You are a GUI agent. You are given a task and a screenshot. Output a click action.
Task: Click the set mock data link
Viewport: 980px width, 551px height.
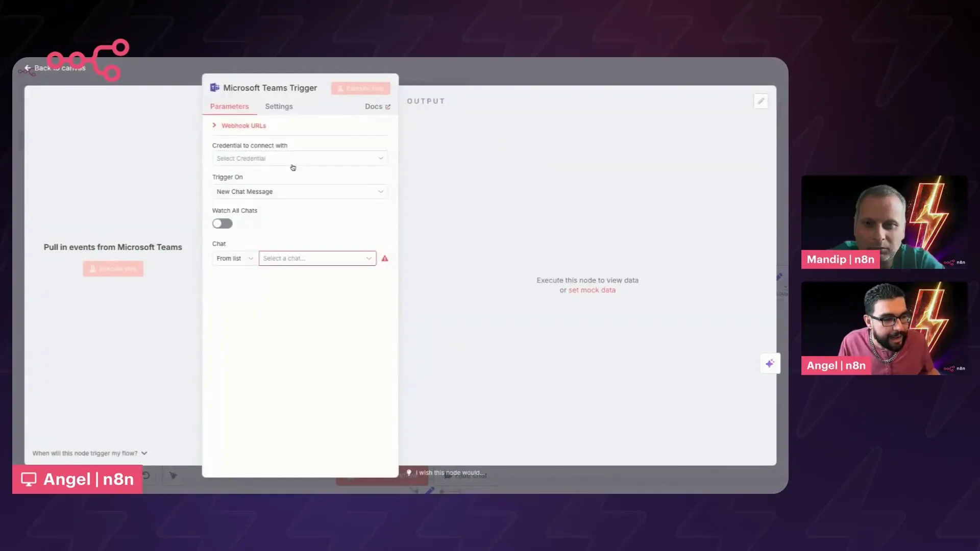(592, 290)
